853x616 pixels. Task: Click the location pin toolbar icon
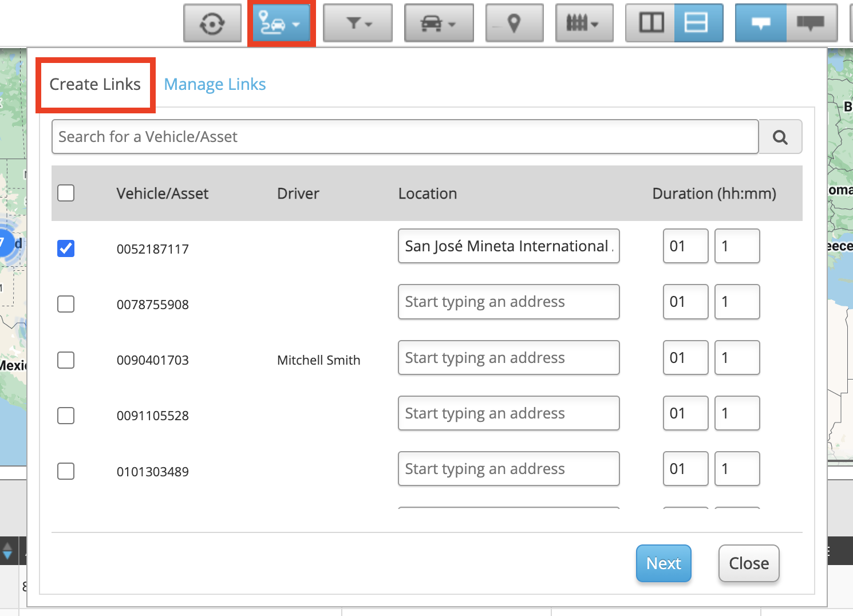click(x=515, y=23)
